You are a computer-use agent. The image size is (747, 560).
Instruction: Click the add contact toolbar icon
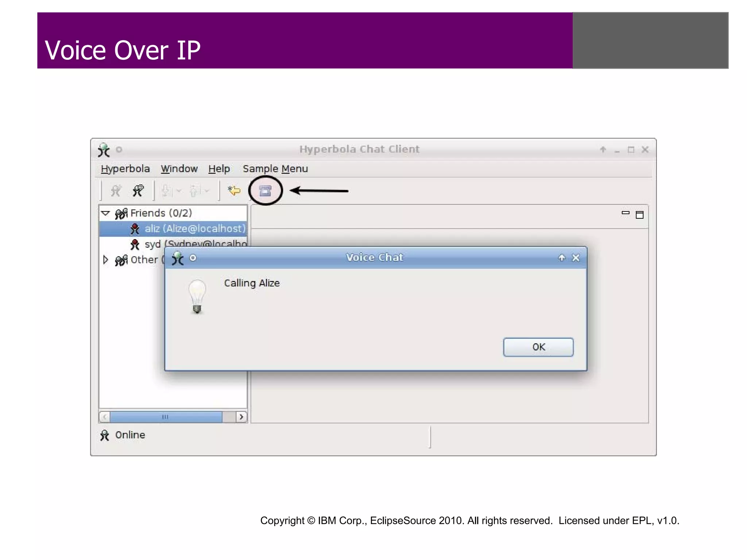click(116, 190)
